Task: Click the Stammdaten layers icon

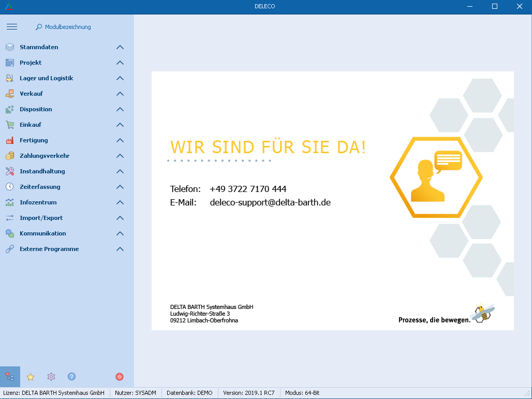Action: [x=10, y=47]
